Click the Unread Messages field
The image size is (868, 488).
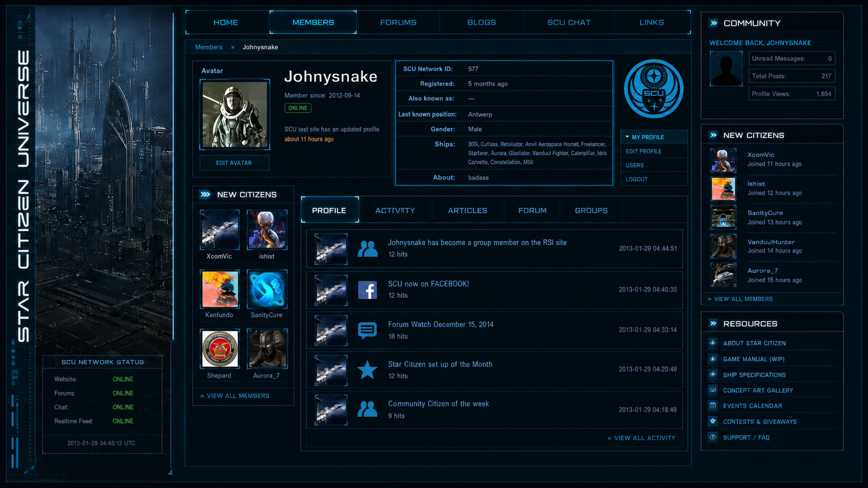pos(792,59)
